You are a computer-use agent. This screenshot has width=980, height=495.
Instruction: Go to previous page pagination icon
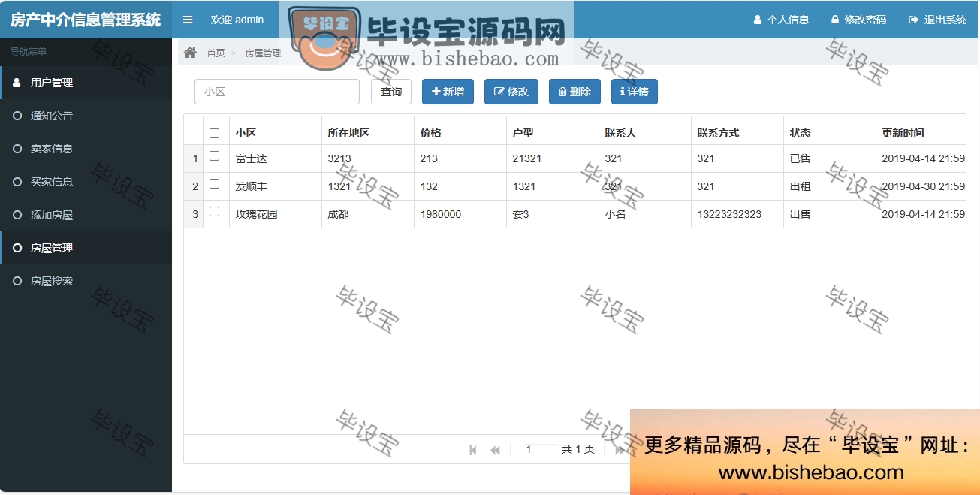pos(495,450)
